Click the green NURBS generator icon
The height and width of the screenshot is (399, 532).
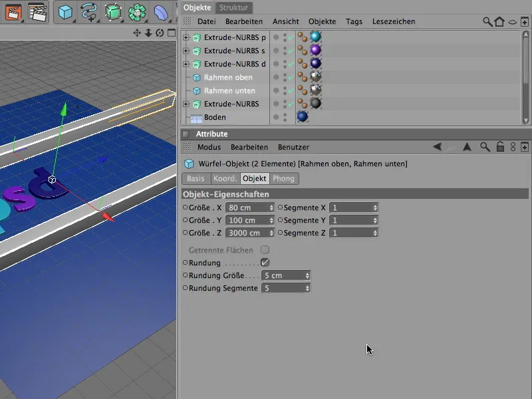[113, 12]
